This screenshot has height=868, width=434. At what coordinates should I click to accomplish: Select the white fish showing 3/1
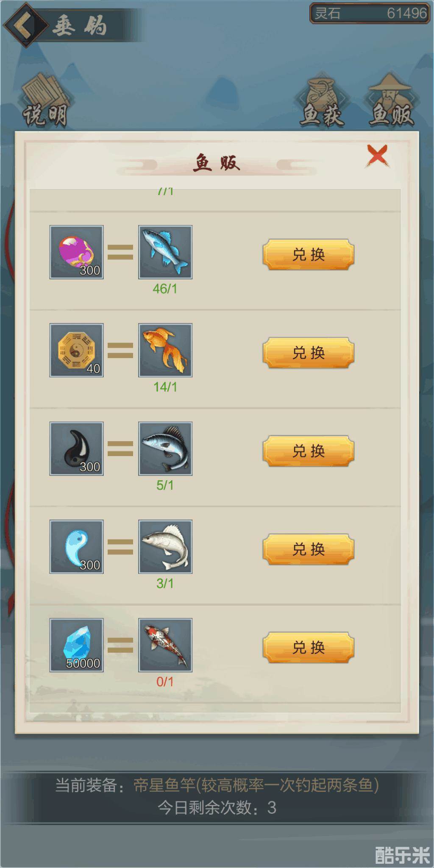point(165,547)
